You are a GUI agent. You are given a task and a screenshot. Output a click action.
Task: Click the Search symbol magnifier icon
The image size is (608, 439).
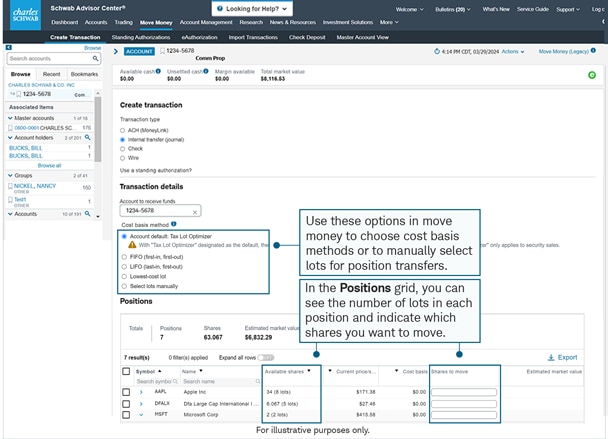(175, 382)
